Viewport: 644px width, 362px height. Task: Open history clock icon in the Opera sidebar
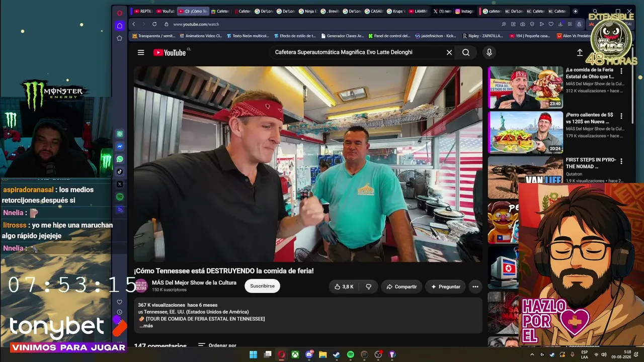click(x=120, y=312)
